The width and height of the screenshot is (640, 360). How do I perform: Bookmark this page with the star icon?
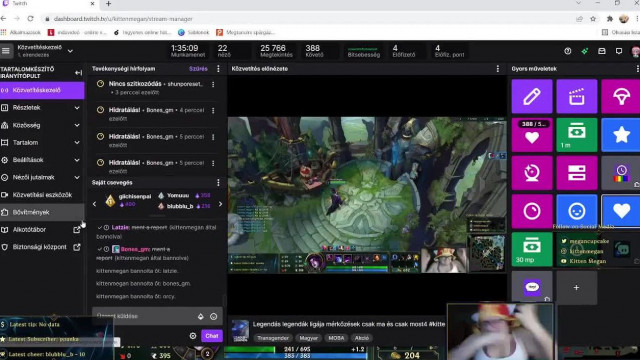[593, 19]
